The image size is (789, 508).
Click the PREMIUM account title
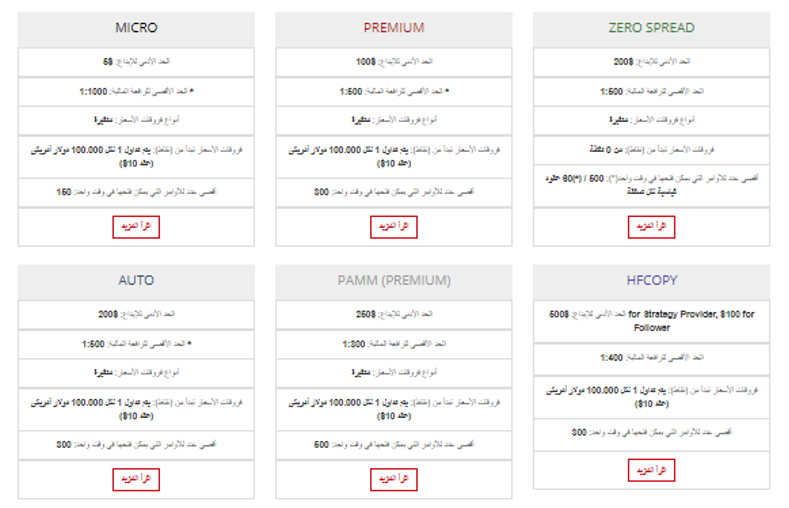click(393, 28)
